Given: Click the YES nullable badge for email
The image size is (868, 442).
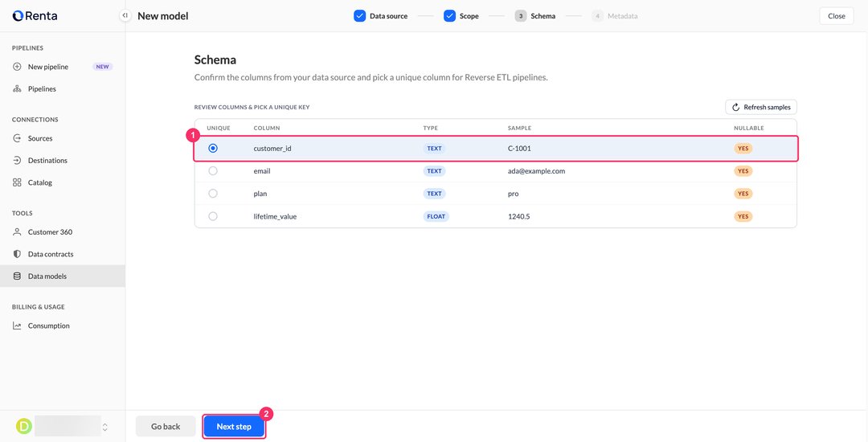Looking at the screenshot, I should [x=743, y=171].
